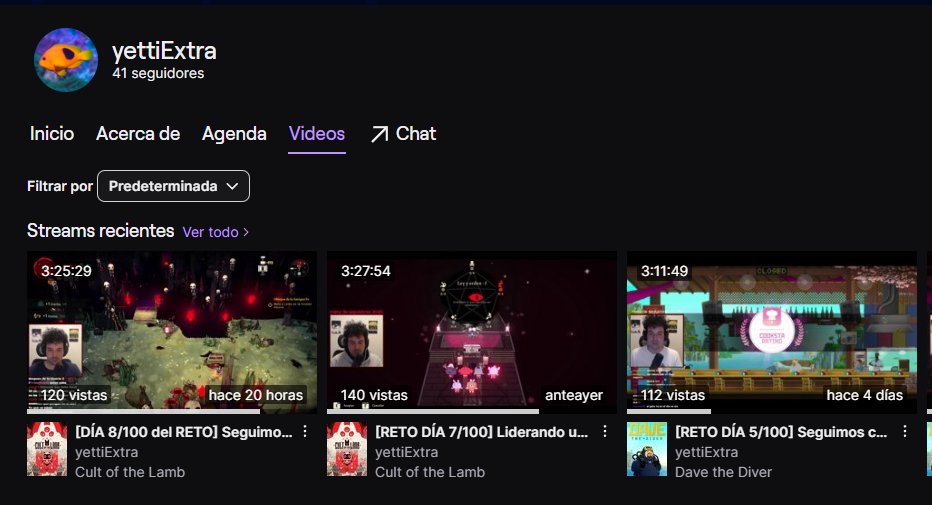Click the anteayer label
Viewport: 932px width, 505px height.
coord(574,395)
